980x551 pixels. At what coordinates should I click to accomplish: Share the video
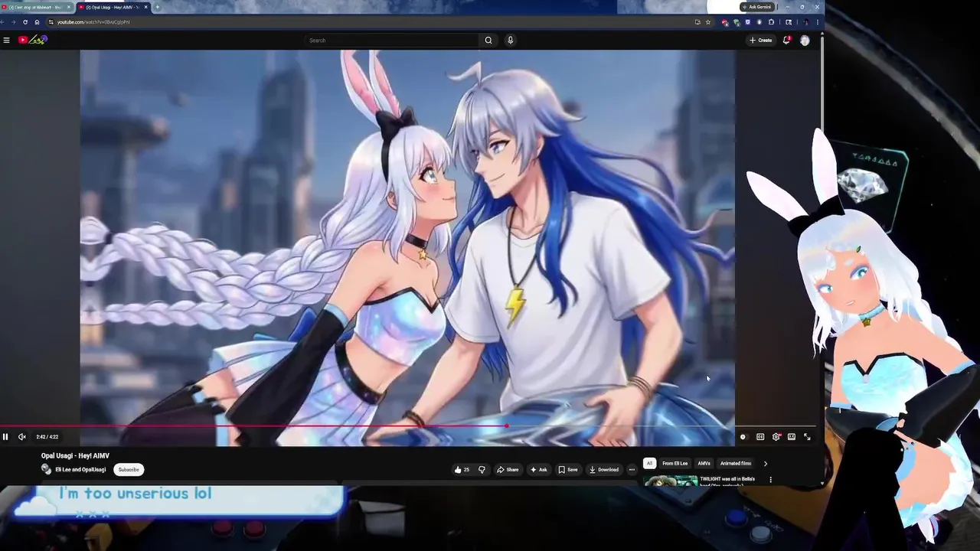508,470
